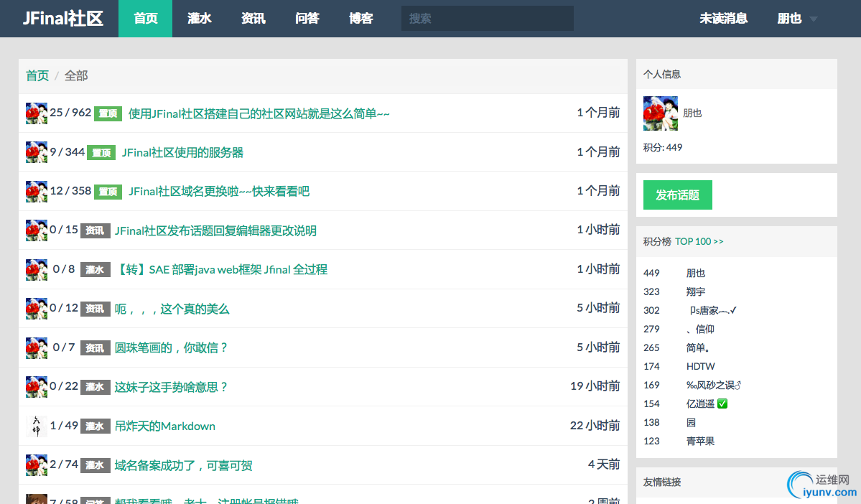Click avatar beside the 12 / 358 topic
This screenshot has height=504, width=861.
36,191
